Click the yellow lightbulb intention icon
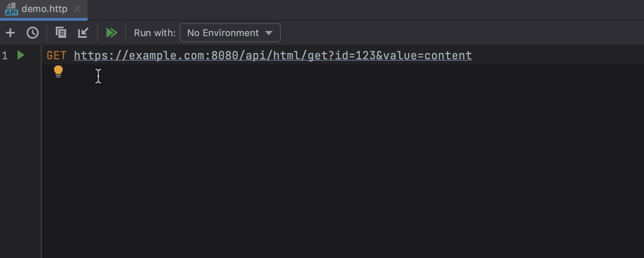This screenshot has width=644, height=258. point(58,71)
